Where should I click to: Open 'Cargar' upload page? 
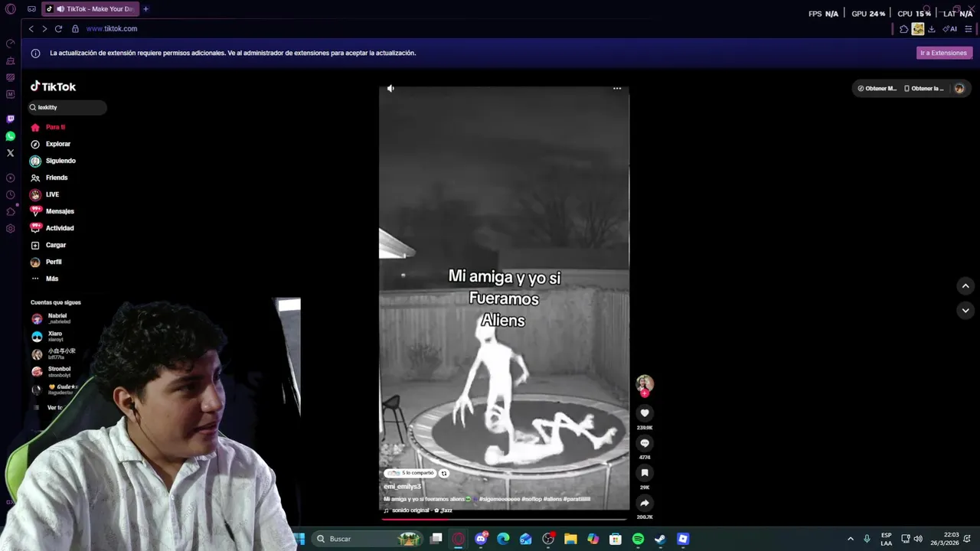pyautogui.click(x=48, y=245)
